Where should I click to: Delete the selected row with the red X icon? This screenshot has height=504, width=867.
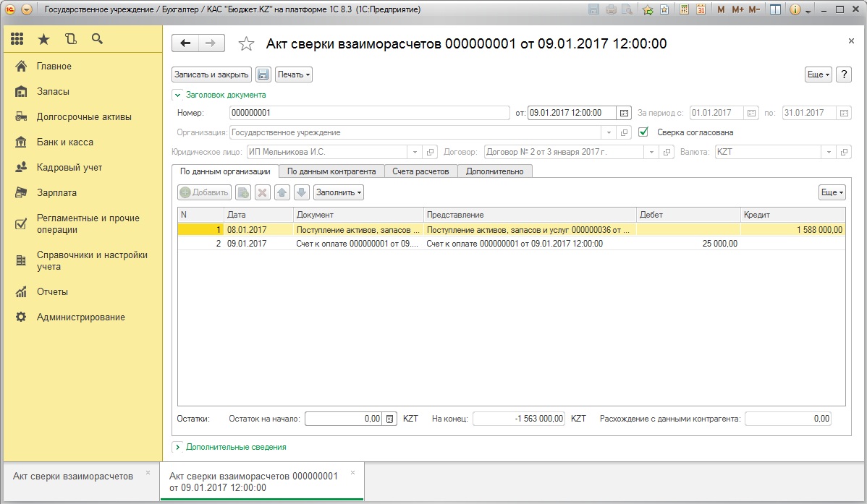point(262,192)
